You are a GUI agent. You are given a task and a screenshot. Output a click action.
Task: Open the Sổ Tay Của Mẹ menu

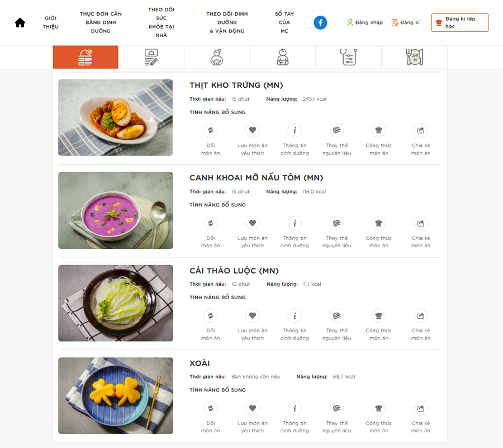[284, 22]
